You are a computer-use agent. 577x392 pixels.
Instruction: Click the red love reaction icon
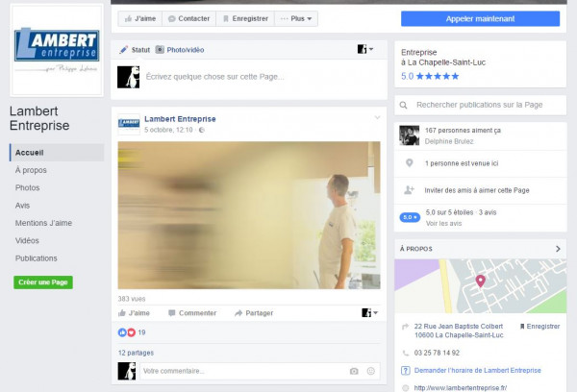(131, 332)
